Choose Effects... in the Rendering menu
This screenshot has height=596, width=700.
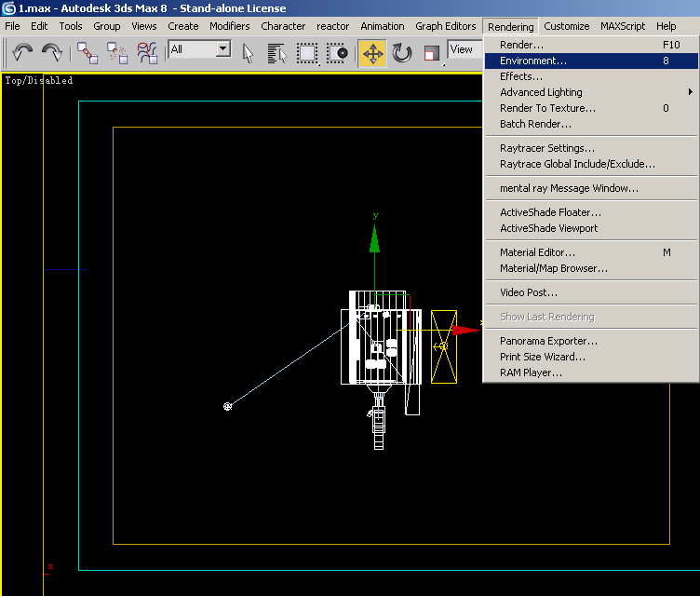(591, 76)
